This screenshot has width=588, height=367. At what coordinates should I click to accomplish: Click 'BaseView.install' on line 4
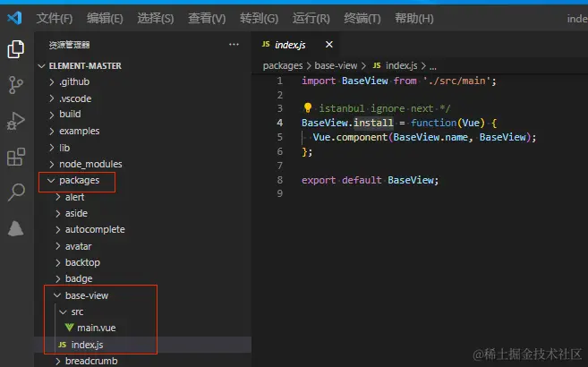point(347,123)
